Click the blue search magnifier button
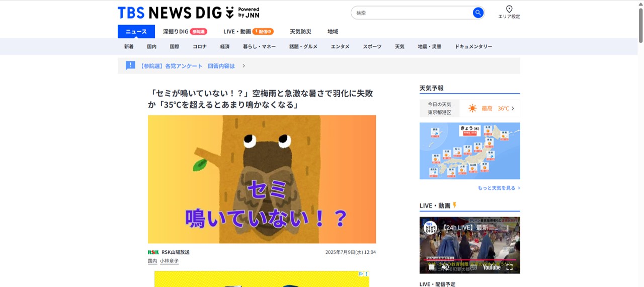644x287 pixels. point(478,13)
